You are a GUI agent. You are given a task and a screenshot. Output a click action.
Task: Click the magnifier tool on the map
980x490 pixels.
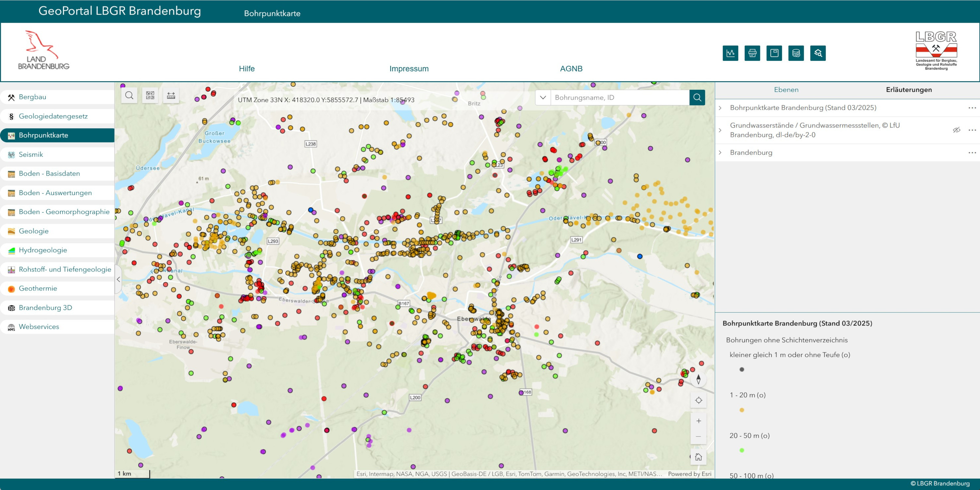click(129, 95)
